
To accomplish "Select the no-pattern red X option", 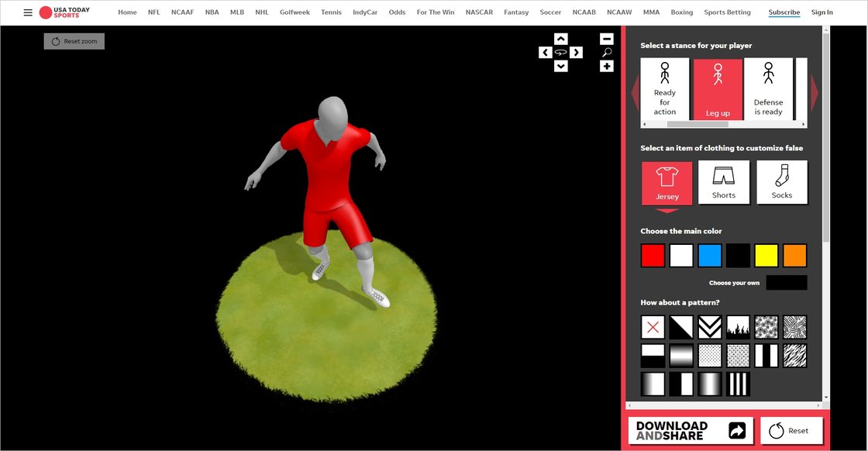I will click(653, 327).
